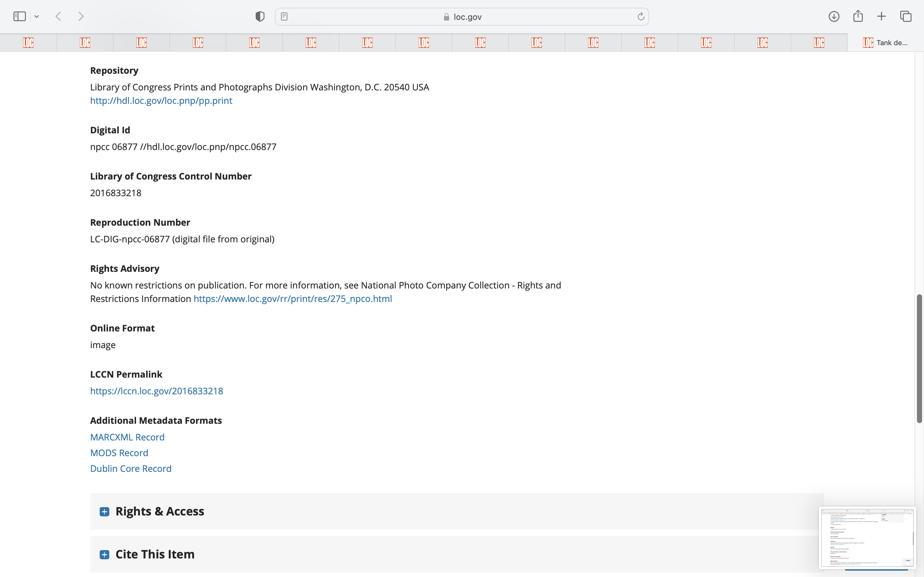Click the Safari sidebar toggle icon
The width and height of the screenshot is (924, 577).
pos(20,16)
